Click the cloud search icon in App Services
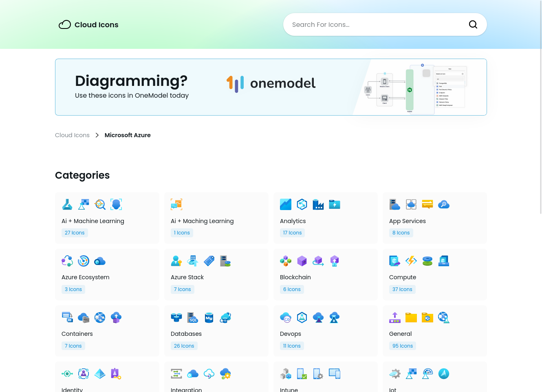Screen dimensions: 542x392 click(444, 204)
